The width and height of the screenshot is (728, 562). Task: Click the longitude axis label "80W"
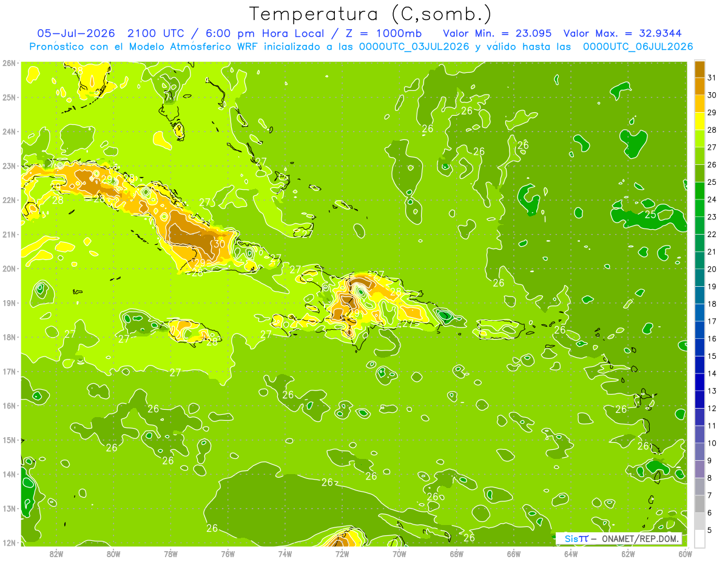(x=113, y=553)
